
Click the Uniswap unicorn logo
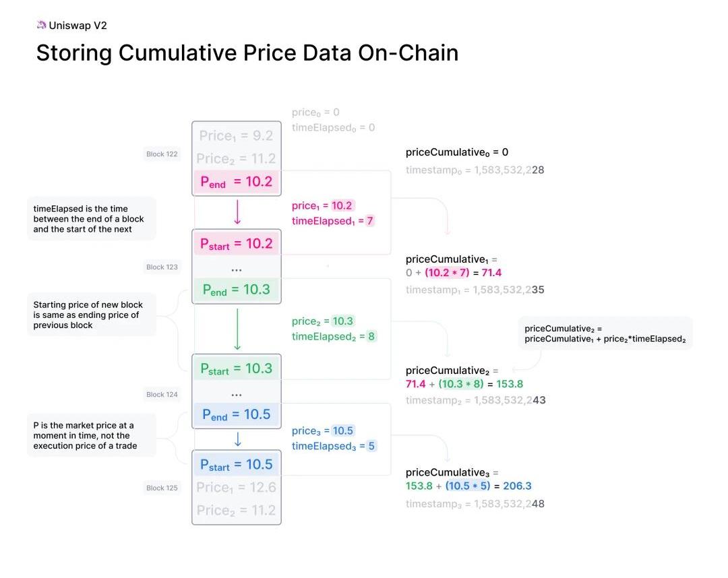41,25
